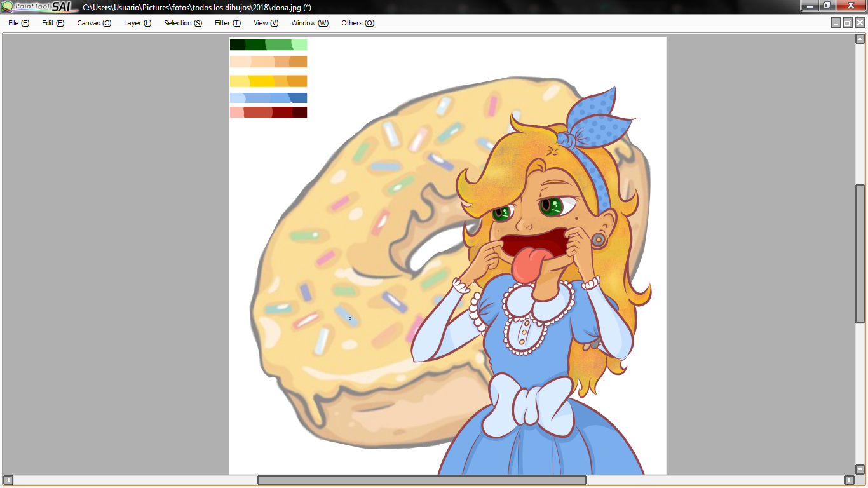Image resolution: width=868 pixels, height=488 pixels.
Task: Open the Window menu
Action: tap(309, 23)
